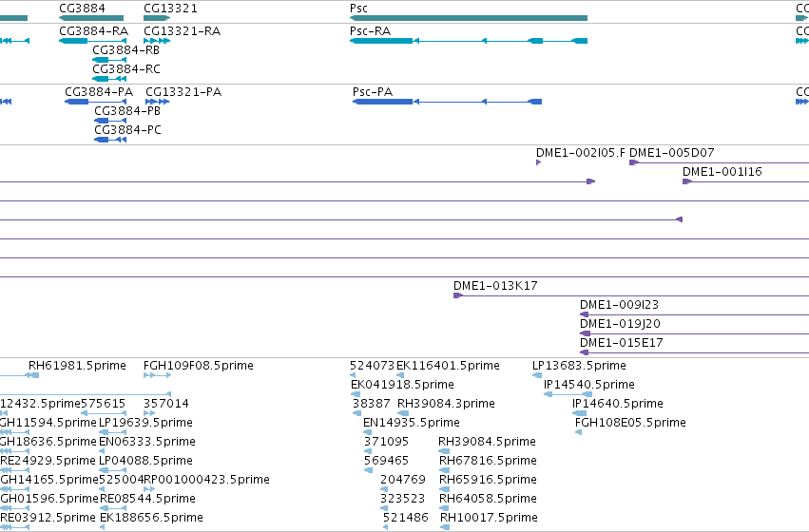Select the EN14935.5prime EST label
Image resolution: width=809 pixels, height=532 pixels.
(x=412, y=423)
